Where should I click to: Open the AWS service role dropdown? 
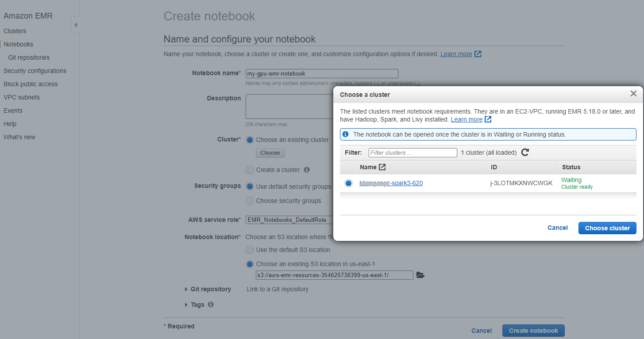(x=289, y=220)
